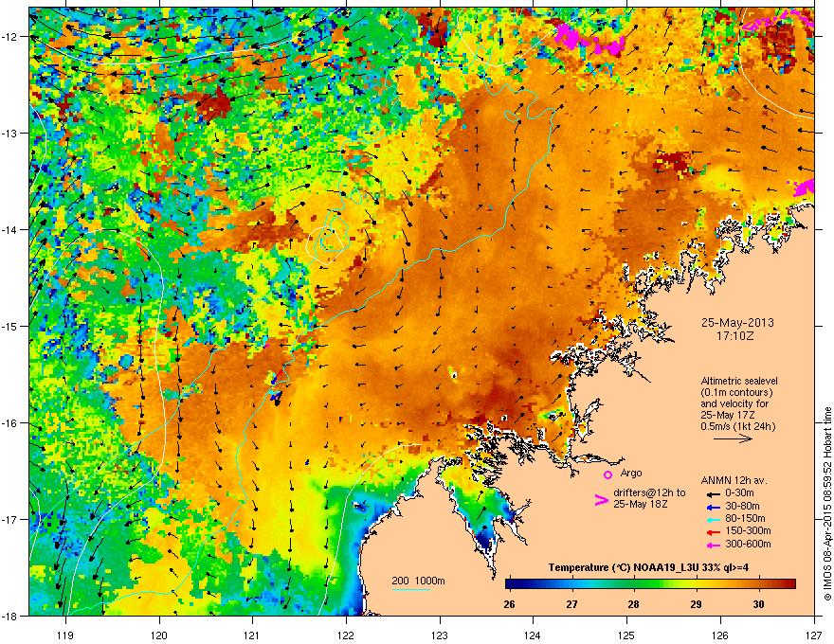
Task: Click the magenta drifters chevron legend symbol
Action: click(601, 499)
